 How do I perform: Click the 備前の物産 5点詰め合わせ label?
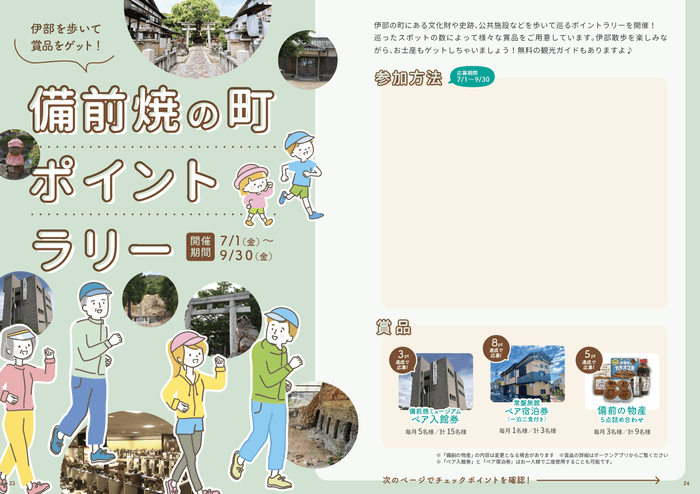[x=622, y=415]
